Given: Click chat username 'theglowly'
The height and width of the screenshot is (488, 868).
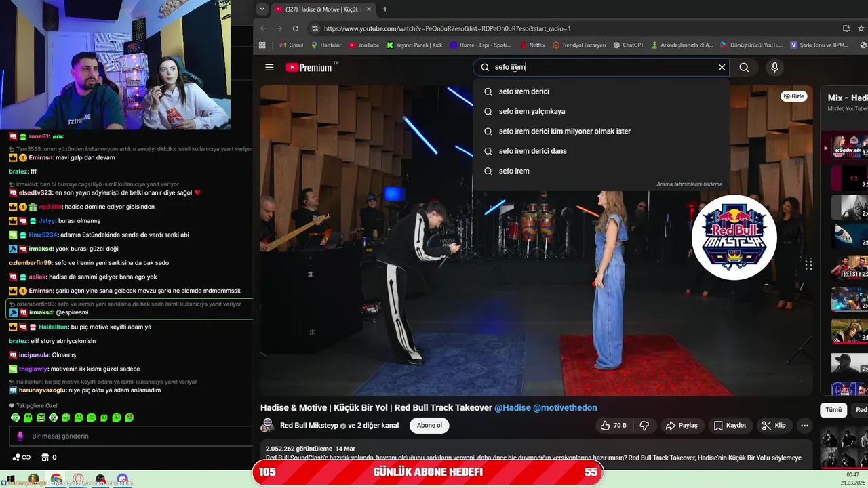Looking at the screenshot, I should pyautogui.click(x=33, y=369).
